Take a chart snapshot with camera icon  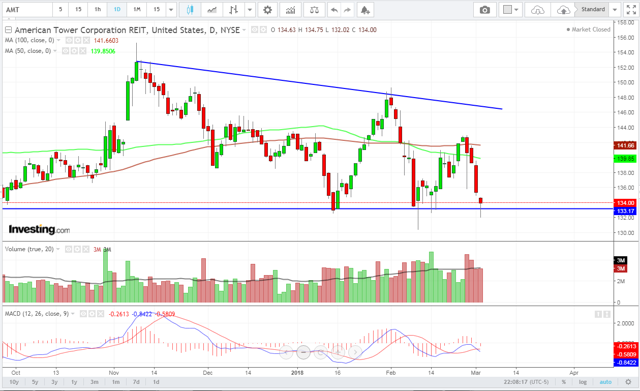pos(484,10)
